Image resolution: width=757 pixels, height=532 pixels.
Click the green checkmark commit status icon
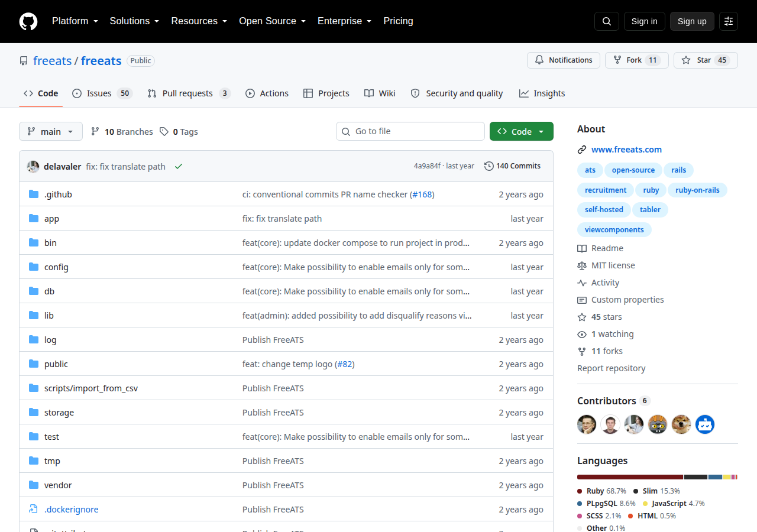coord(179,167)
